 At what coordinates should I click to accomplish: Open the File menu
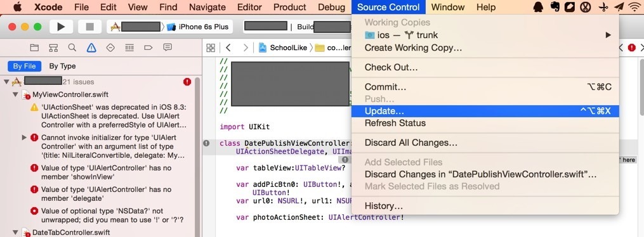82,7
